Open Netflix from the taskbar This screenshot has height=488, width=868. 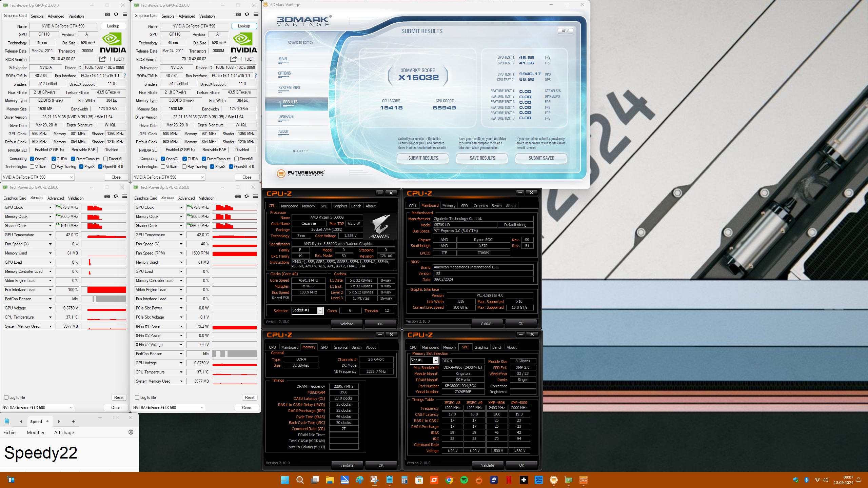coord(509,480)
